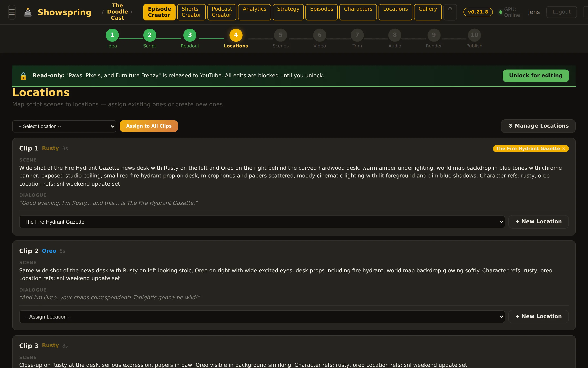Click the jens username
Image resolution: width=588 pixels, height=368 pixels.
(534, 12)
